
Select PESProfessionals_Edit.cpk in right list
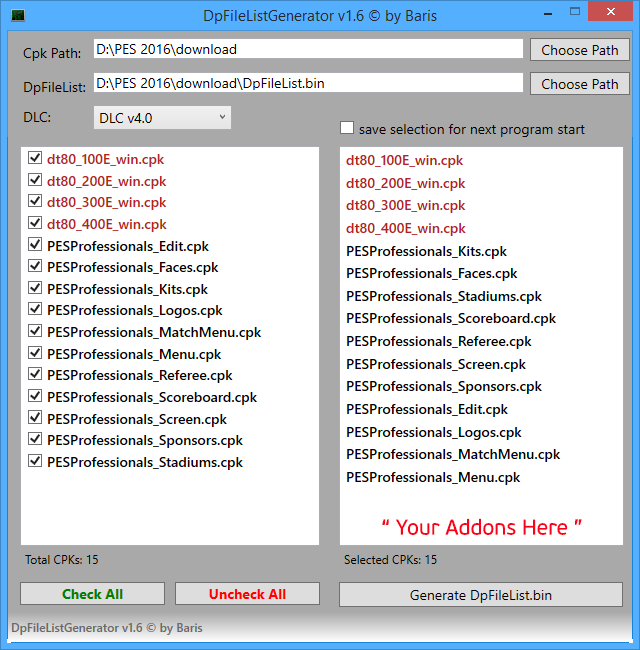tap(427, 409)
